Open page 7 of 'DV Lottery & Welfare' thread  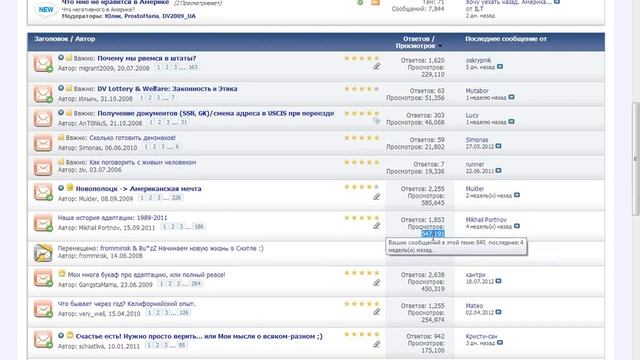click(x=173, y=98)
